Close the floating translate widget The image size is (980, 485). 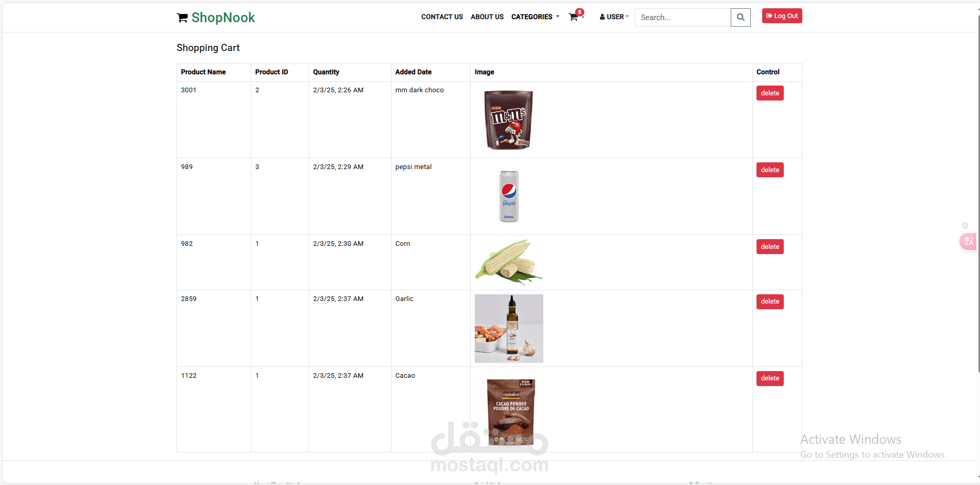pos(965,226)
